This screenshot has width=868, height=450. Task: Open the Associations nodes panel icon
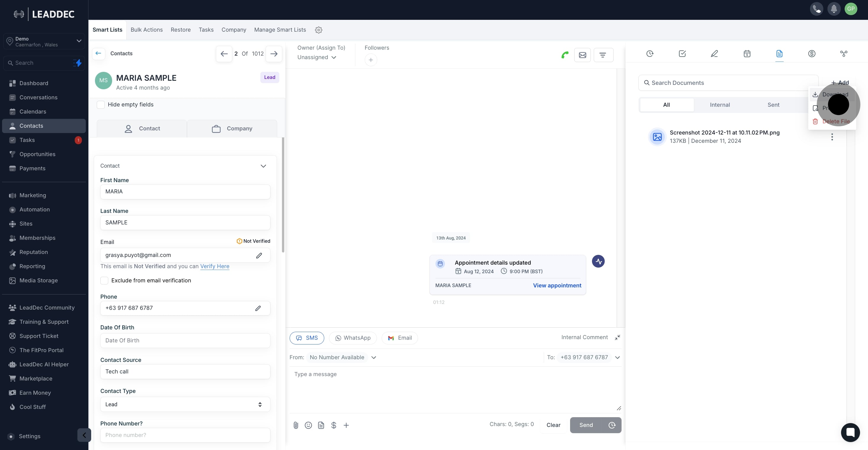(844, 54)
